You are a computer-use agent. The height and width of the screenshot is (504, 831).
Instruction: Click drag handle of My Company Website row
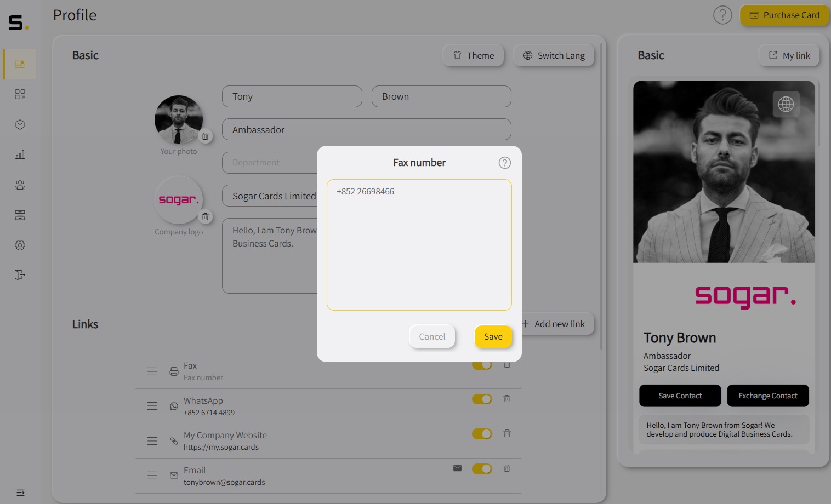(x=152, y=441)
